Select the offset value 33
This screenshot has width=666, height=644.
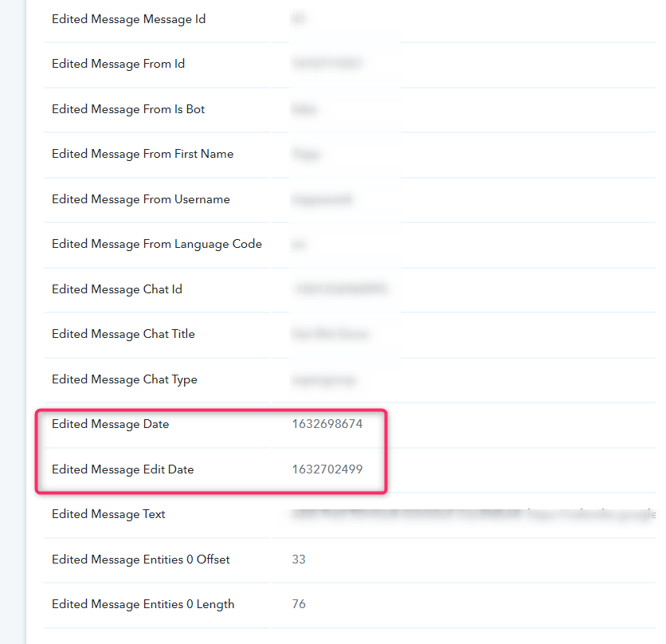click(299, 560)
